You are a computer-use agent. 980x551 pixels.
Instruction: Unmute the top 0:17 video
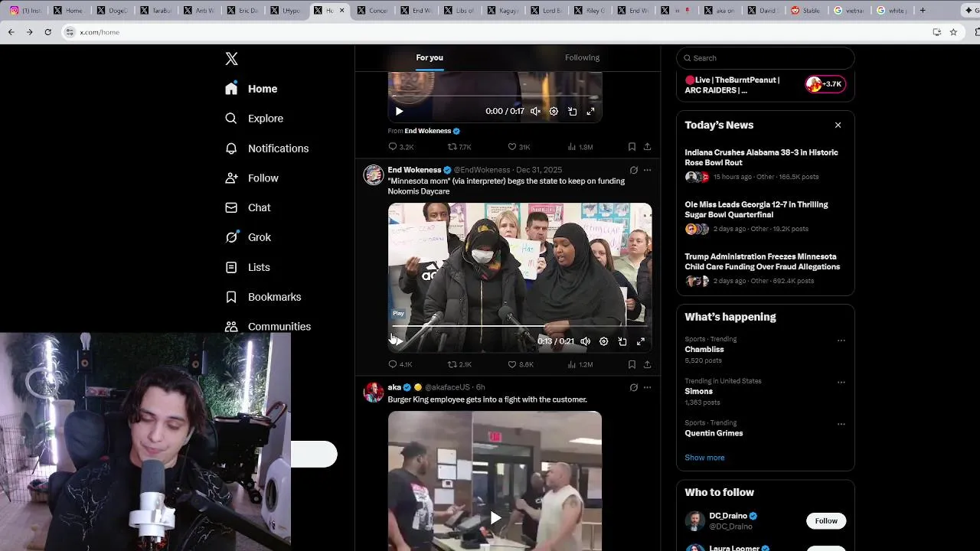pyautogui.click(x=536, y=111)
